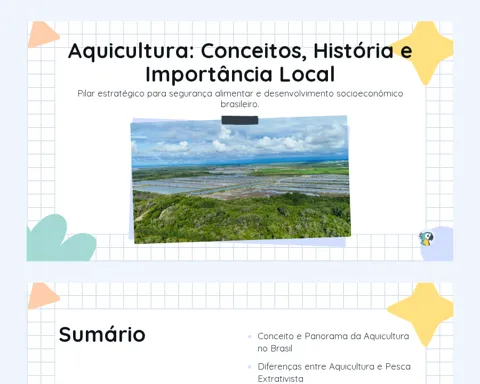480x384 pixels.
Task: Select the orange triangle on title slide corner
Action: [x=42, y=35]
